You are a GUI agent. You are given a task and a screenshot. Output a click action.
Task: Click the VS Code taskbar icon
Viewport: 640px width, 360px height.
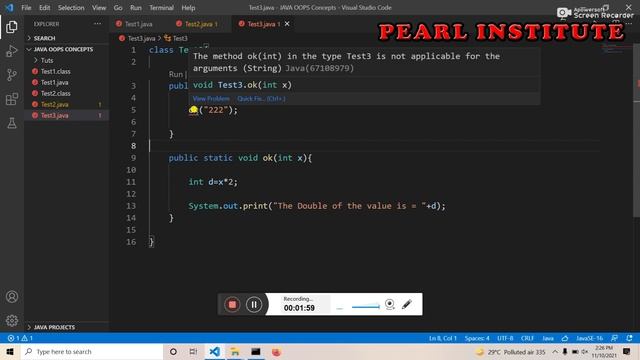pos(214,352)
